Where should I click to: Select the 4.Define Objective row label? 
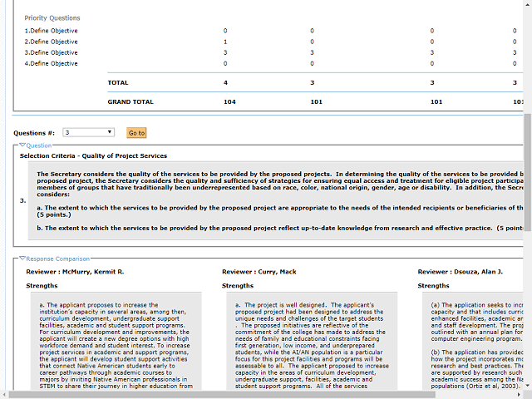coord(51,63)
